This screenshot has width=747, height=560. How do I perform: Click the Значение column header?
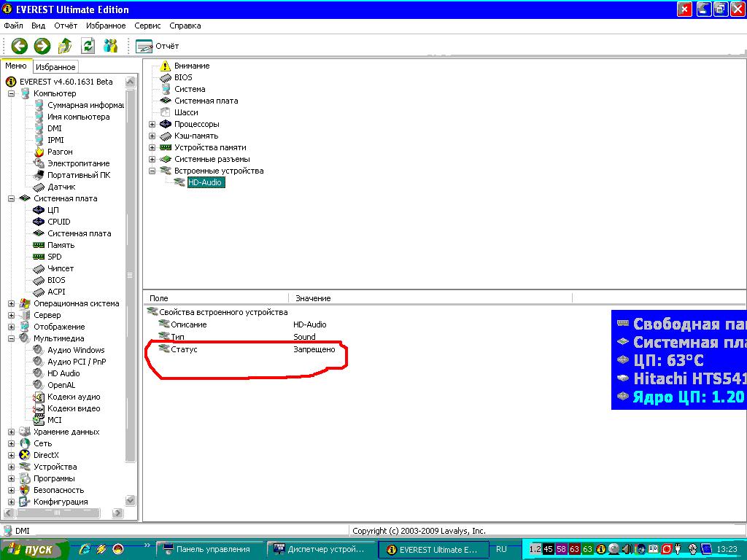(313, 298)
